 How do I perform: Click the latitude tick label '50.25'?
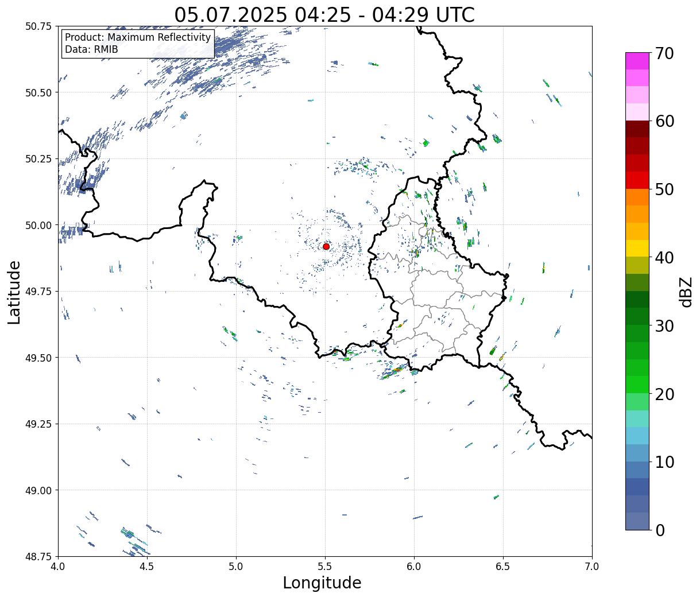pos(38,159)
